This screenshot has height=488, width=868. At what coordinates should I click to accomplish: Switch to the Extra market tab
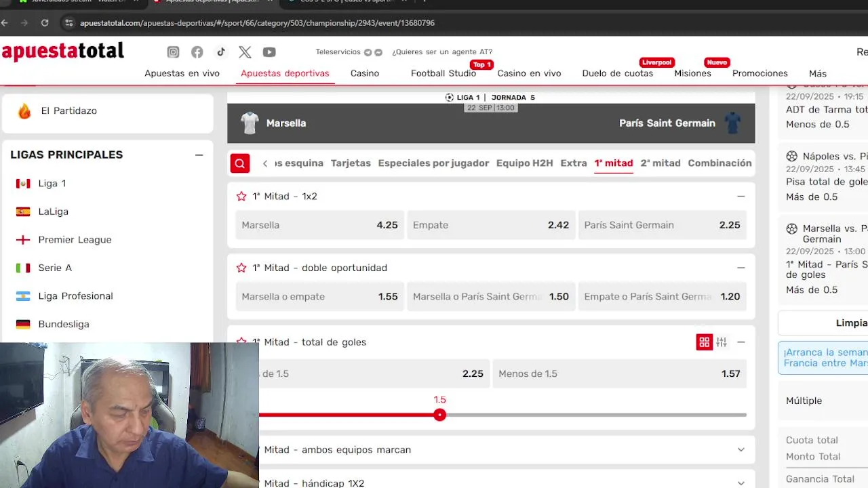[x=574, y=163]
